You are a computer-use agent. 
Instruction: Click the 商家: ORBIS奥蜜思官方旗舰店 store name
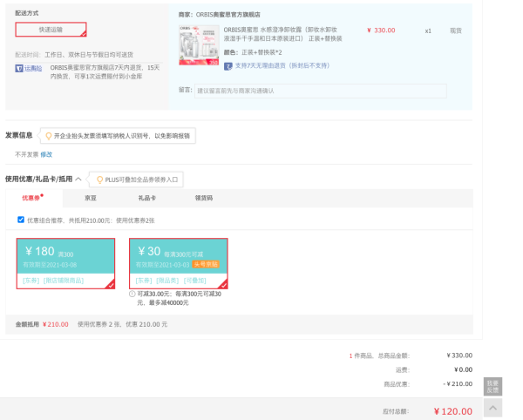(x=219, y=15)
